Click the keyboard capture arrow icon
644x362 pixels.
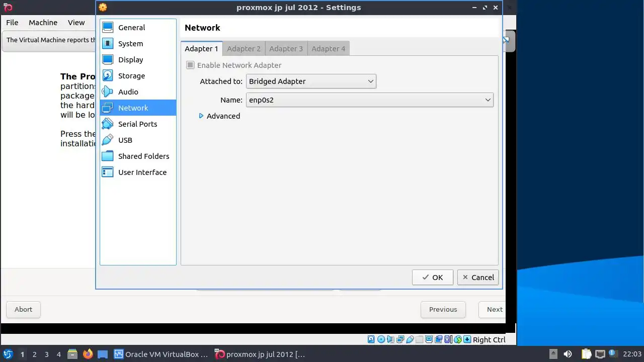point(467,339)
